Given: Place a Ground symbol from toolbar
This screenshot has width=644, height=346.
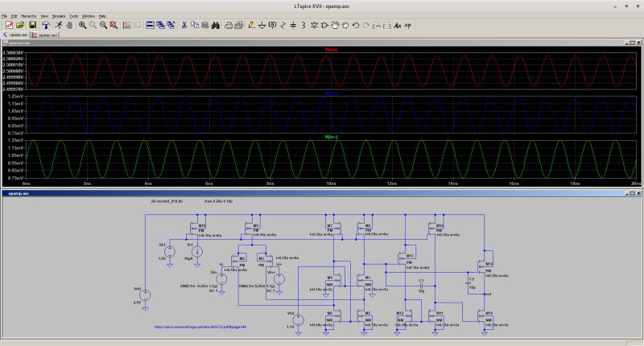Looking at the screenshot, I should (x=262, y=26).
